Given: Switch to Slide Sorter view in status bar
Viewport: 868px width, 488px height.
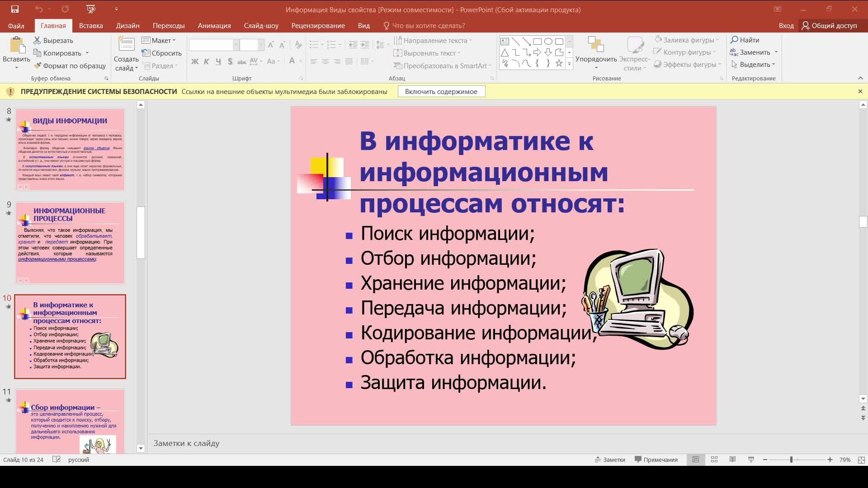Looking at the screenshot, I should tap(714, 460).
